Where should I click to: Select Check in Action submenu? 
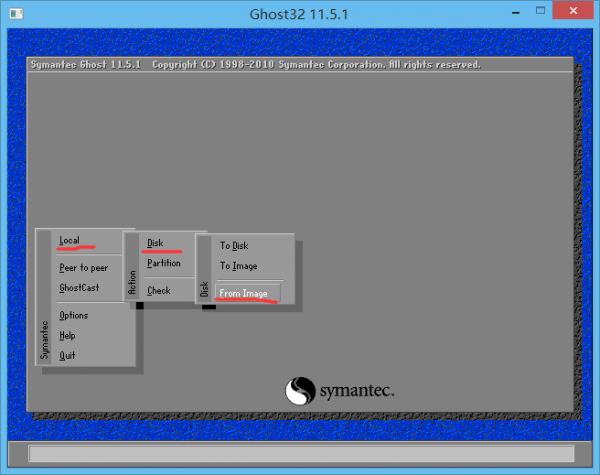click(x=159, y=291)
